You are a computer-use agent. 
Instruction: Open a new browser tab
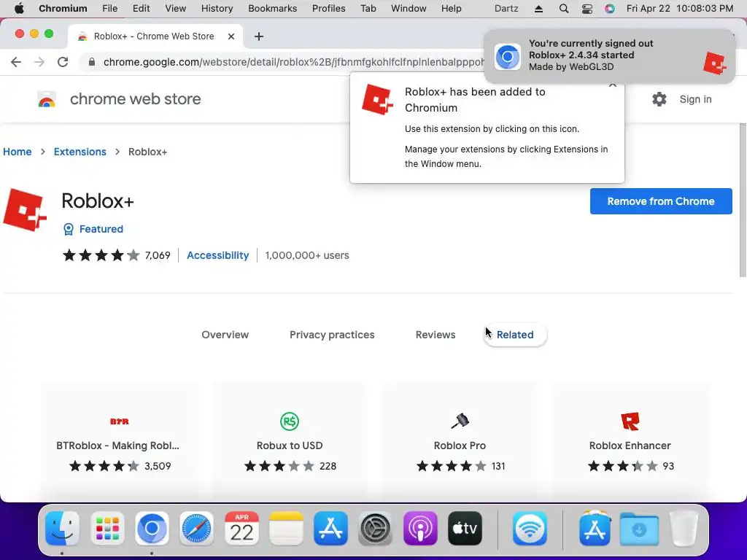coord(259,36)
